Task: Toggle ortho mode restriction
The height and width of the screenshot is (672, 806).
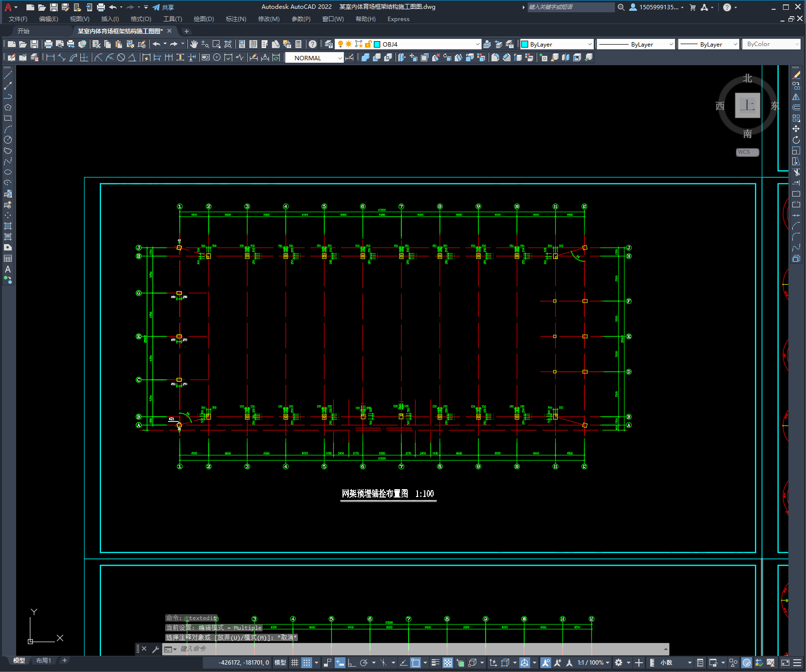Action: pos(352,663)
